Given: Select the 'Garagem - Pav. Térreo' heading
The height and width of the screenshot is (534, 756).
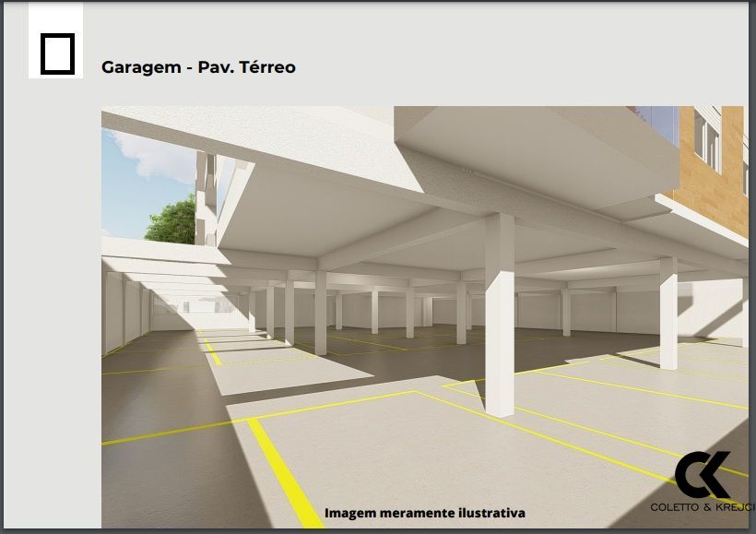Looking at the screenshot, I should click(198, 67).
